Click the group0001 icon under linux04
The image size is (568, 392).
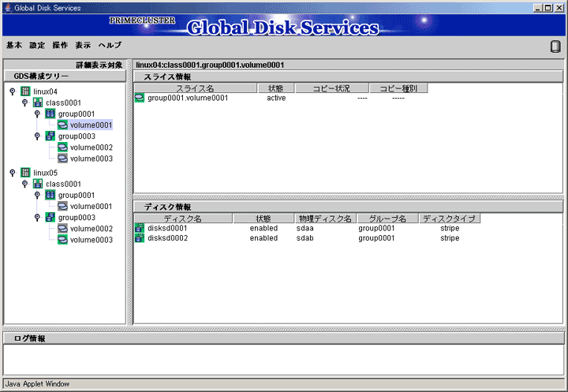(x=50, y=114)
